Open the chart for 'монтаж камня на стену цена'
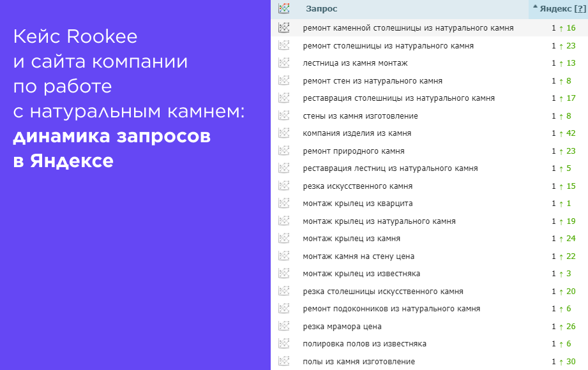This screenshot has height=370, width=588. (x=285, y=255)
